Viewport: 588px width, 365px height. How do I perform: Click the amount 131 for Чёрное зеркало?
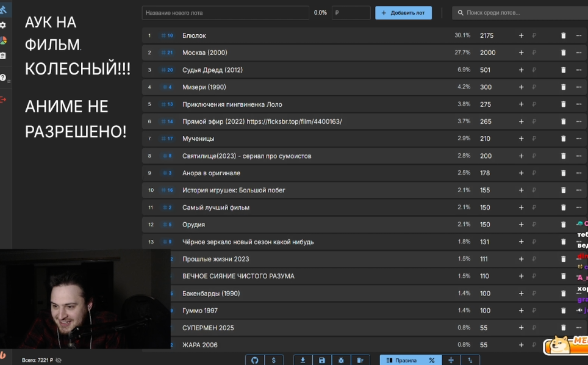[484, 242]
